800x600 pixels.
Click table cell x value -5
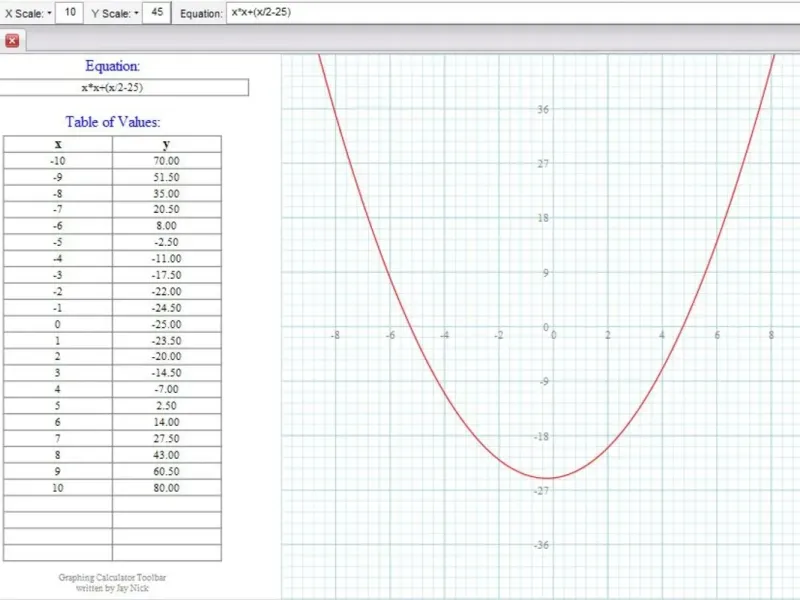(x=58, y=242)
